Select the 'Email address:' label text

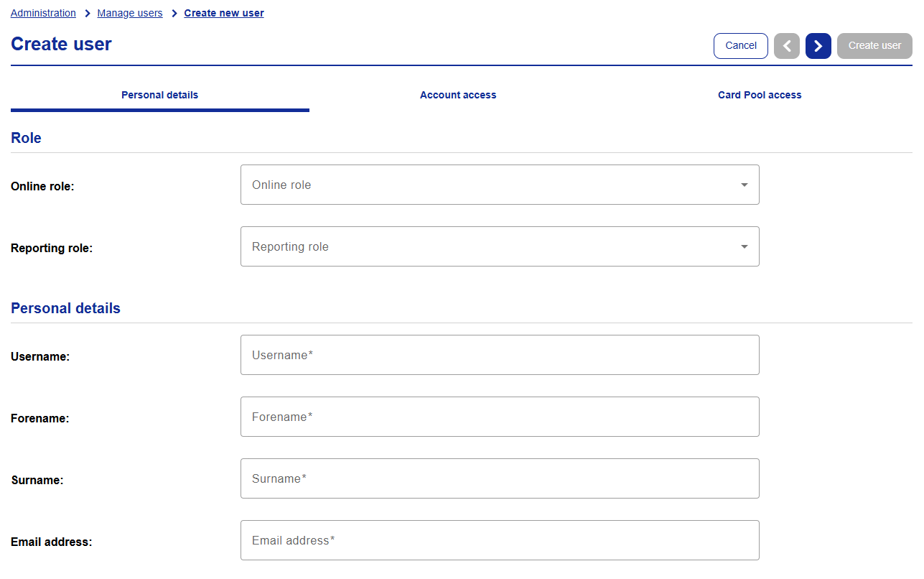pos(51,542)
